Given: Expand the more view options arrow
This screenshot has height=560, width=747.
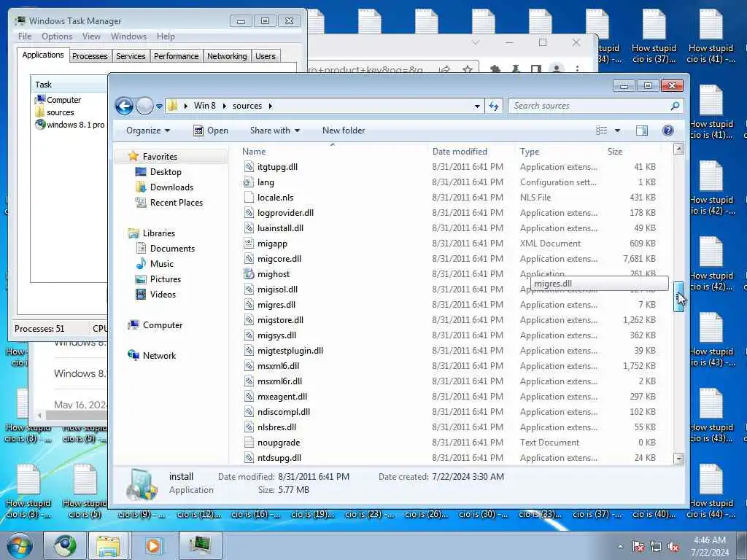Looking at the screenshot, I should click(x=617, y=131).
